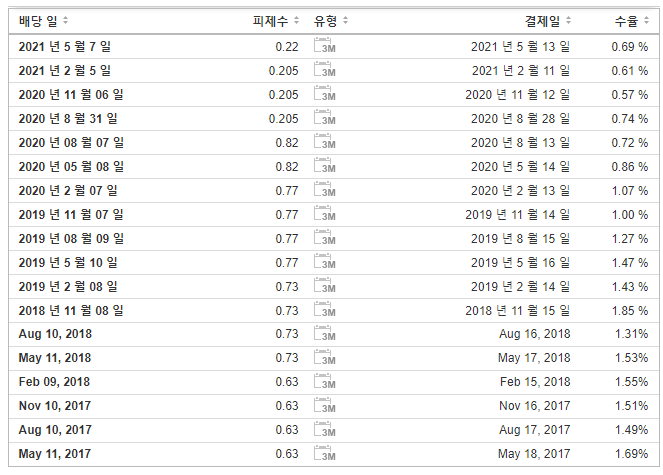This screenshot has height=475, width=663.
Task: Select dividend date May 11, 2017
Action: (x=55, y=455)
